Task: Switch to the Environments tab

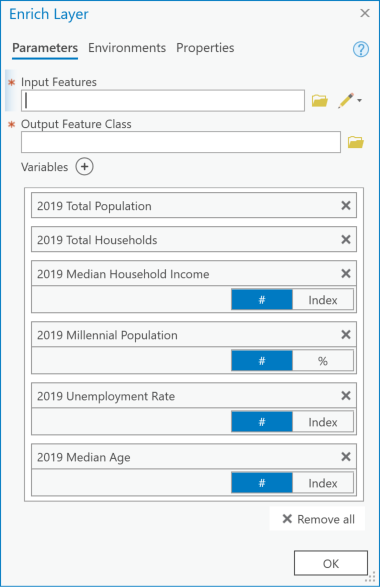Action: pos(127,48)
